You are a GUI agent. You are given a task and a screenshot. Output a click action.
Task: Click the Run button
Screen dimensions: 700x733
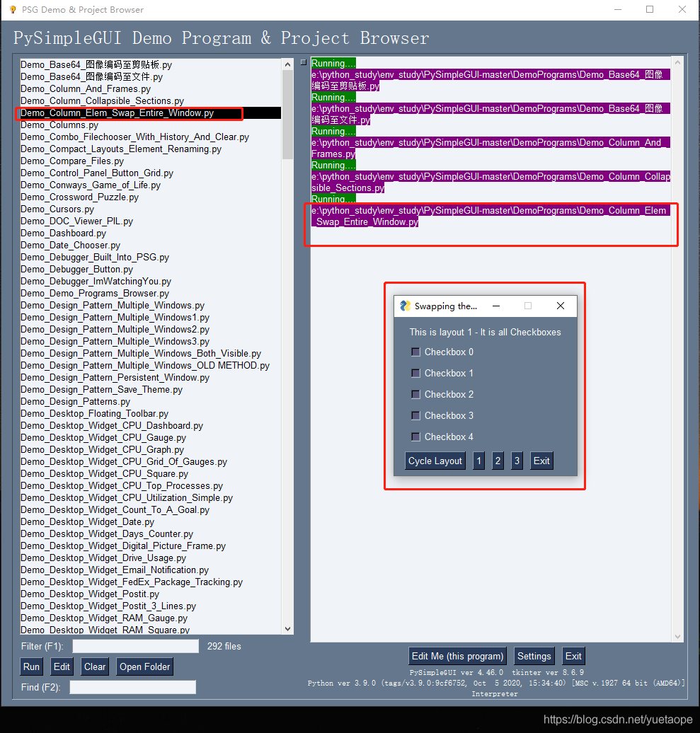[x=31, y=666]
